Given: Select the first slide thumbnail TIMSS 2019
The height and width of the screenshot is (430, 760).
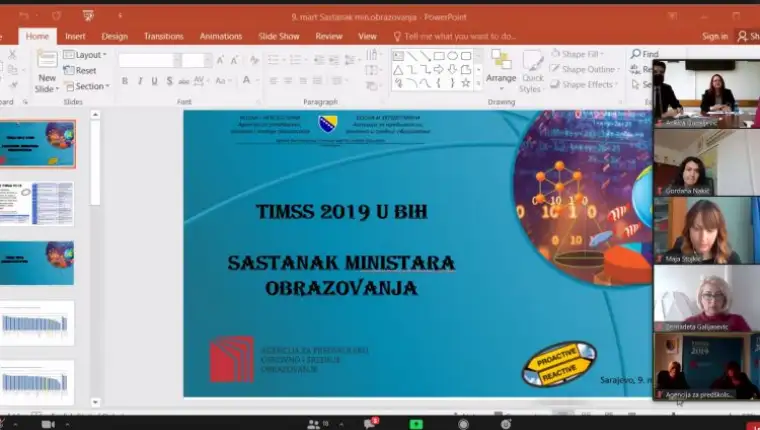Looking at the screenshot, I should [37, 144].
